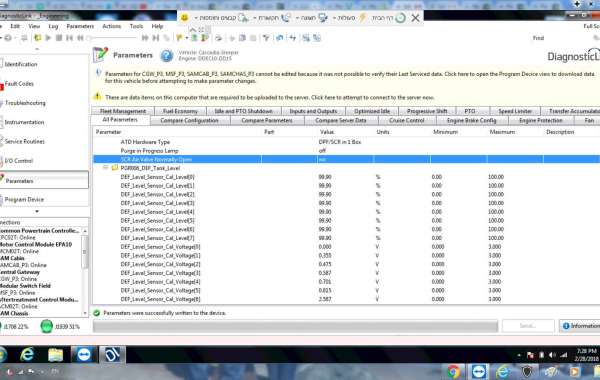600x380 pixels.
Task: Open File Explorer from the taskbar
Action: point(55,355)
